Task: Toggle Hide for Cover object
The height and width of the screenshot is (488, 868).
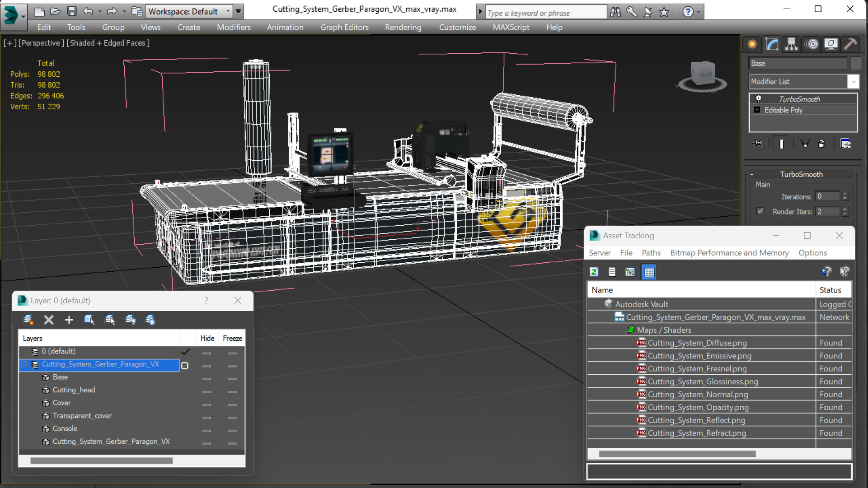Action: click(x=207, y=404)
